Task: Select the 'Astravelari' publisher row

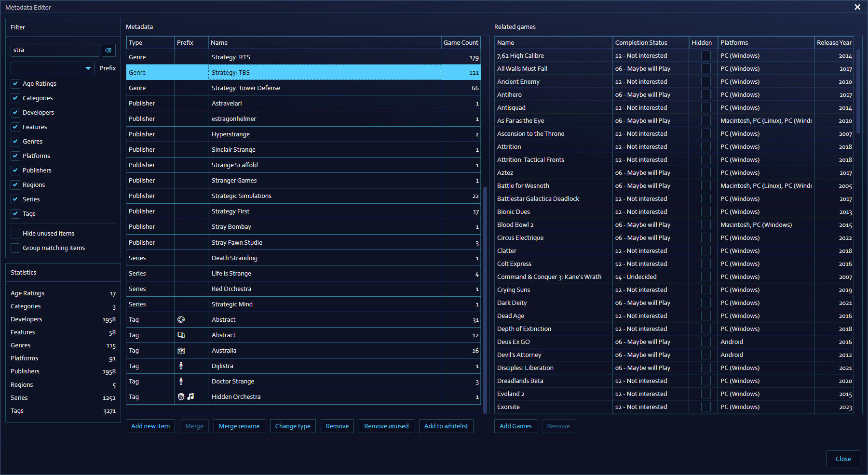Action: coord(303,104)
